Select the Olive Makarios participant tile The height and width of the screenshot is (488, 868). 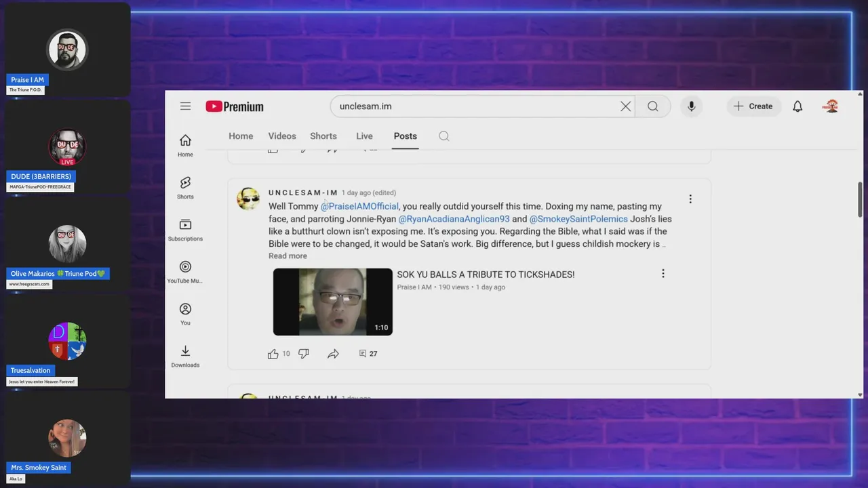[x=67, y=244]
